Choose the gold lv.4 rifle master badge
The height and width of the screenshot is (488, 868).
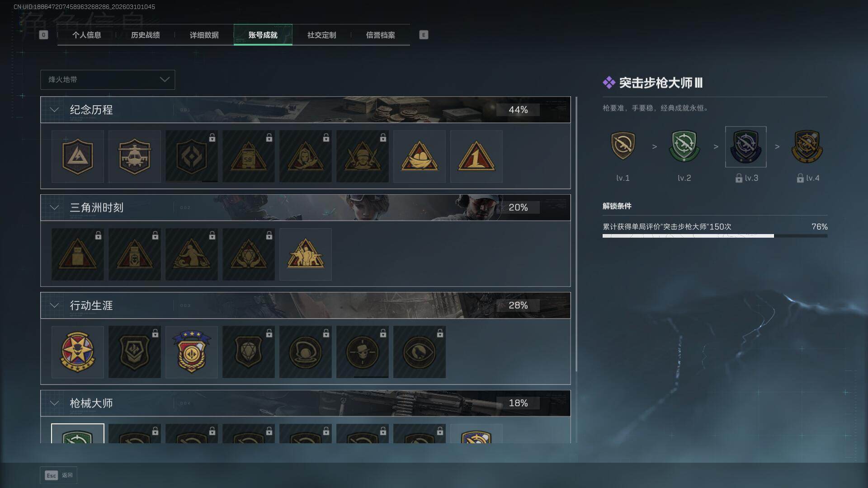[x=807, y=146]
